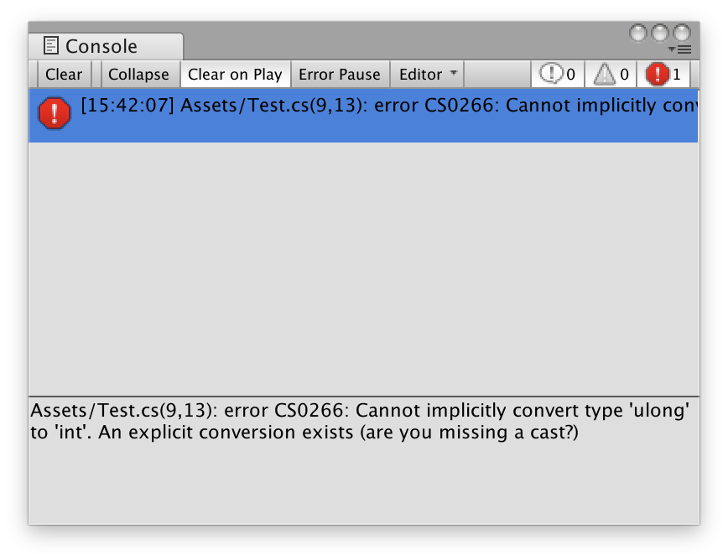Disable Clear on Play

coord(235,74)
